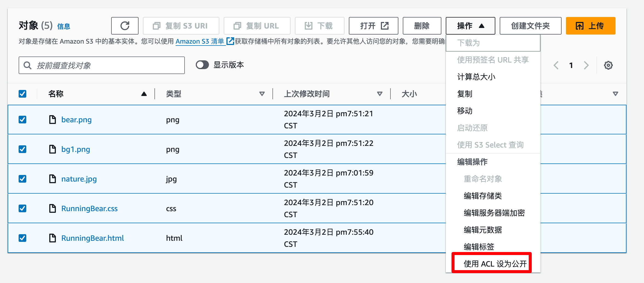
Task: Click the 创建文件夹 button
Action: click(530, 26)
